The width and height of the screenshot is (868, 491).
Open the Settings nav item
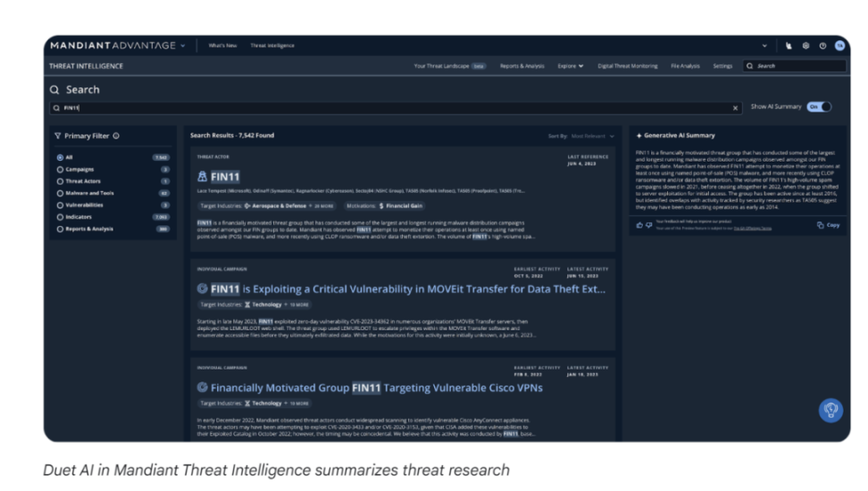pyautogui.click(x=722, y=66)
